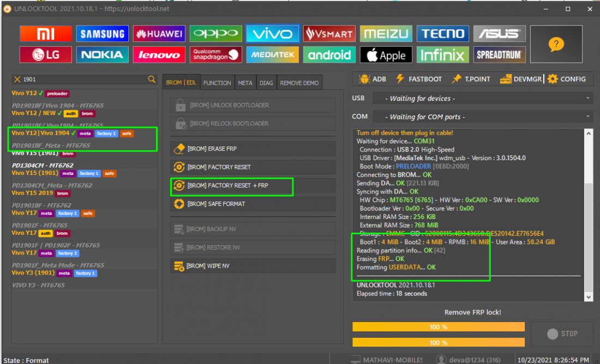Click log scrollbar up arrow
This screenshot has height=364, width=600.
click(x=589, y=134)
